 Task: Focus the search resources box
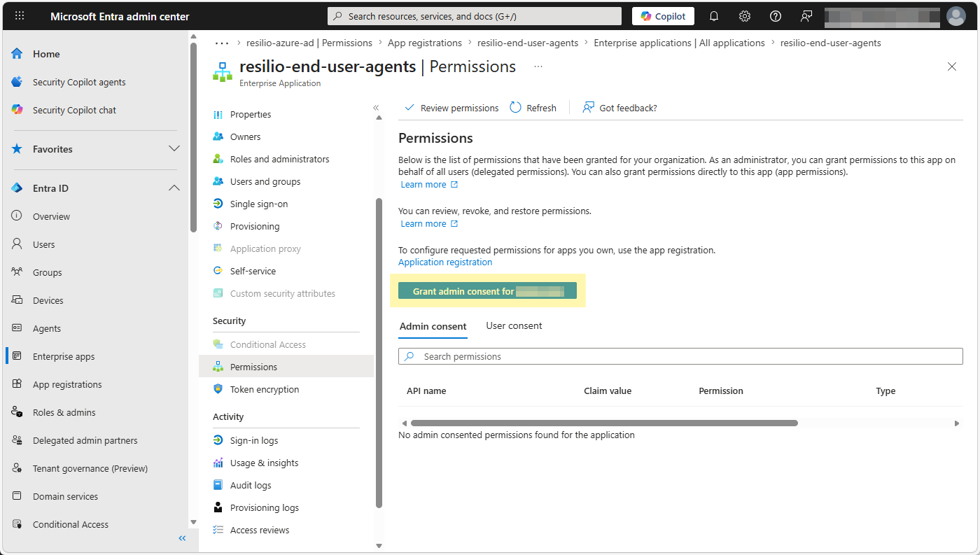[x=475, y=16]
